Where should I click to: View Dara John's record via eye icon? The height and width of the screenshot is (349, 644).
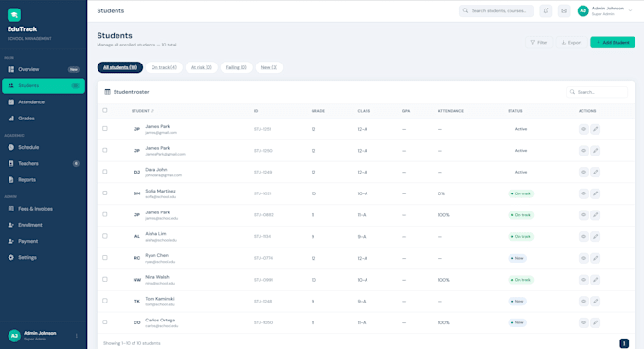[x=583, y=172]
